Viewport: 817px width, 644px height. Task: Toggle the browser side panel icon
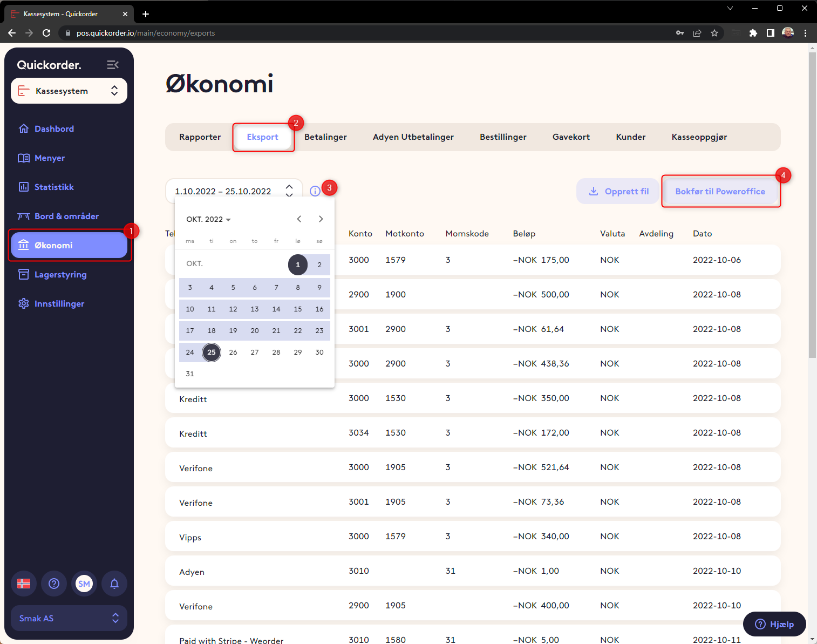point(771,33)
